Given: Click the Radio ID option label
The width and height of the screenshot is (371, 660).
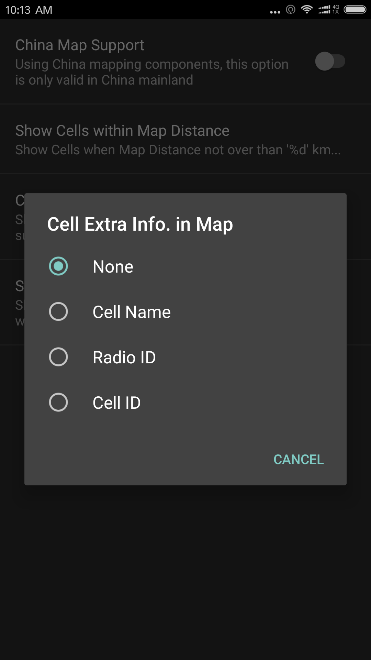Looking at the screenshot, I should 124,358.
